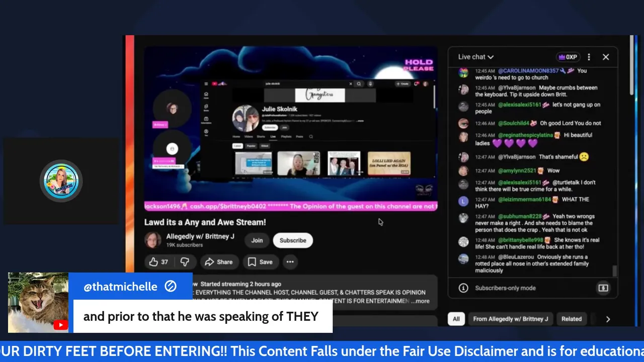Click the @thatmichelle overlay name
This screenshot has height=362, width=644.
click(120, 287)
